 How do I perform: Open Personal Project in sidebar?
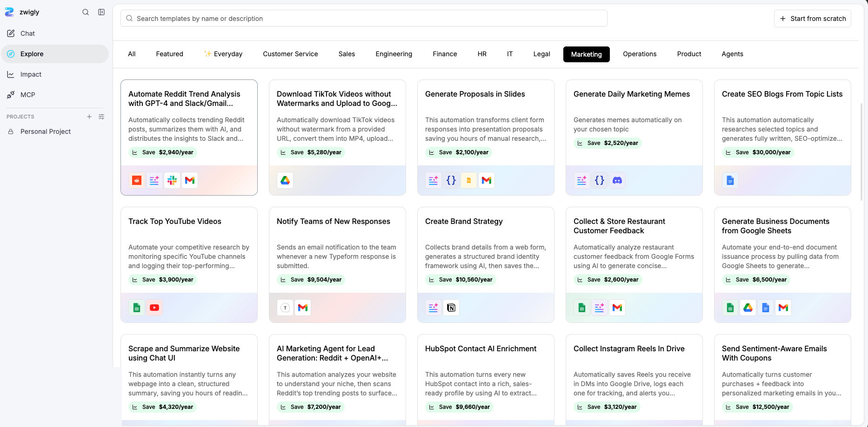(x=55, y=131)
